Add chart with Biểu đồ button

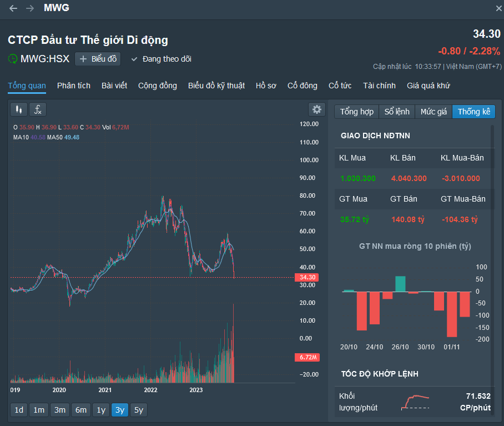98,59
